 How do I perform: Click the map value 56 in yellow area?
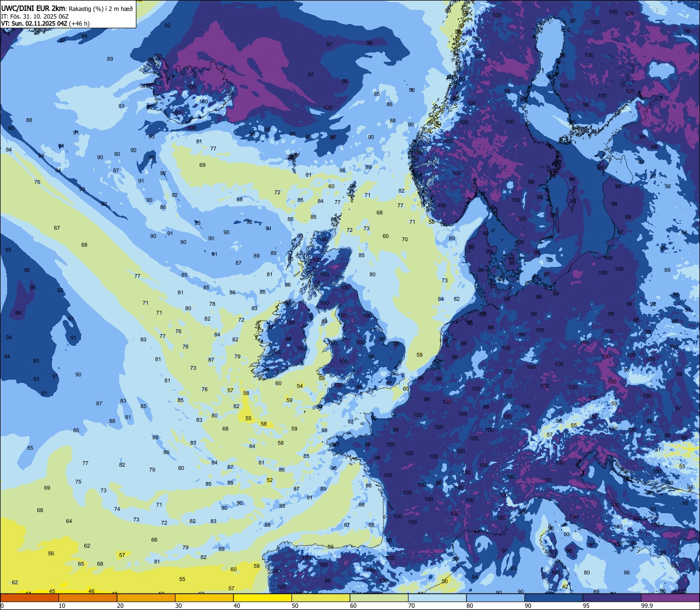point(51,553)
